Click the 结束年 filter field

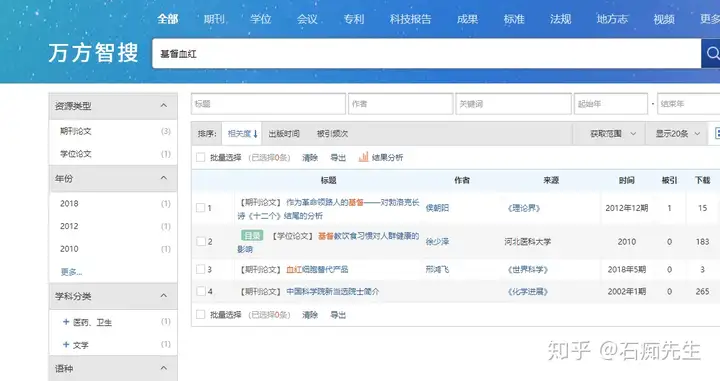click(689, 104)
